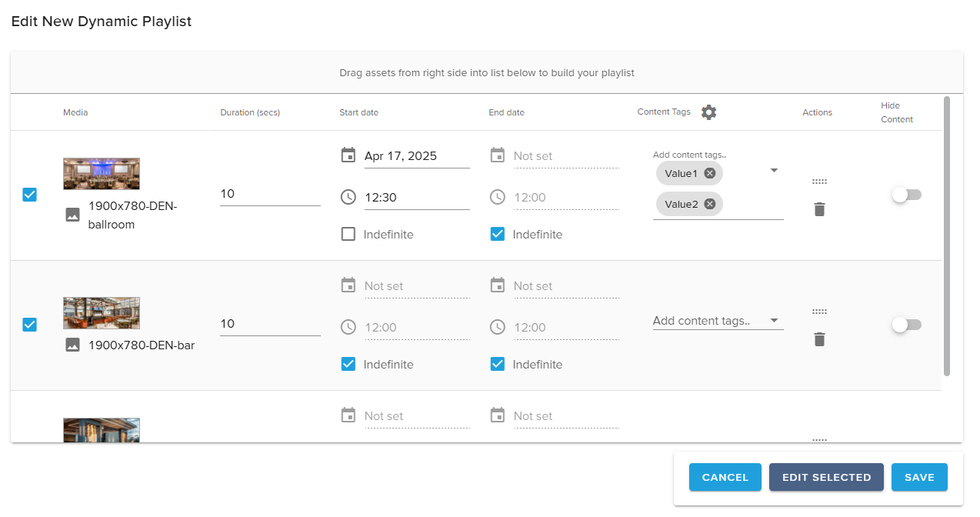This screenshot has height=517, width=980.
Task: Toggle Hide Content for DEN-bar item
Action: pyautogui.click(x=906, y=325)
